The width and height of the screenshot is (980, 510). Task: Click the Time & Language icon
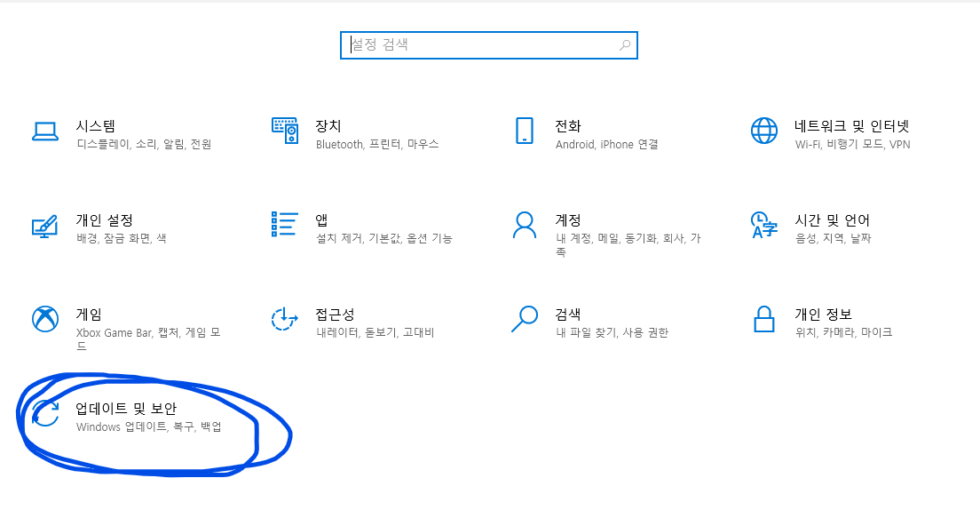763,226
